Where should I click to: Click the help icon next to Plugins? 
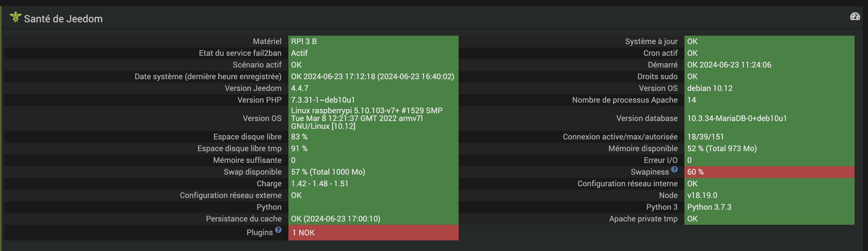pyautogui.click(x=278, y=230)
